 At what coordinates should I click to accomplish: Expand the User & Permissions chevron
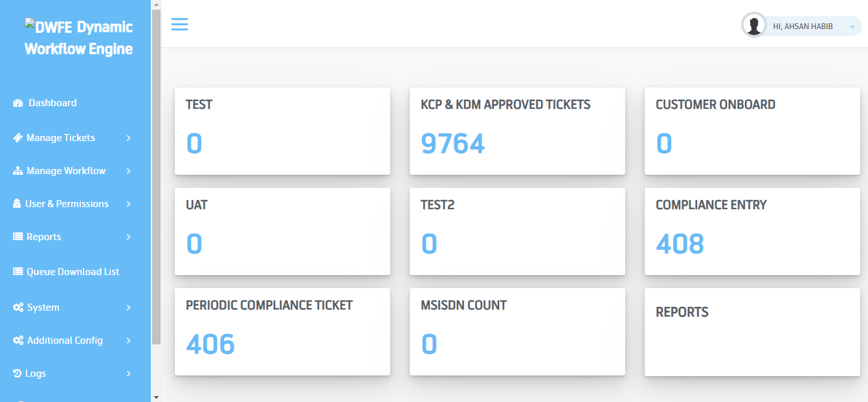tap(129, 204)
